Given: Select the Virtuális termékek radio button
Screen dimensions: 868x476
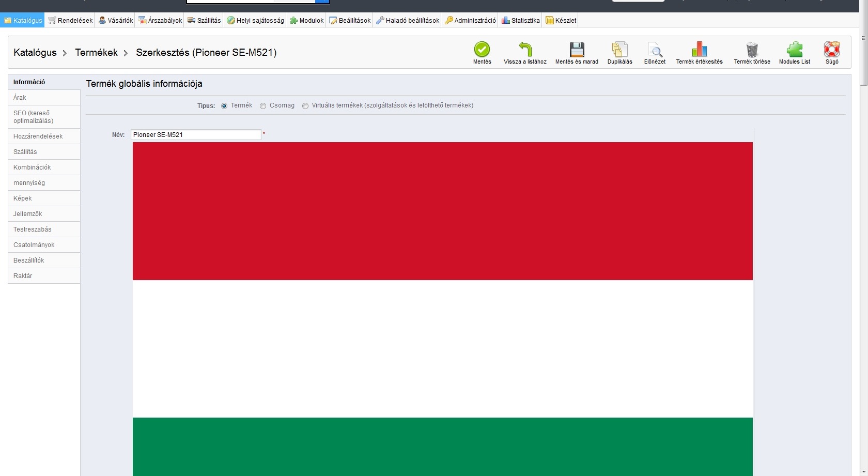Looking at the screenshot, I should (305, 106).
